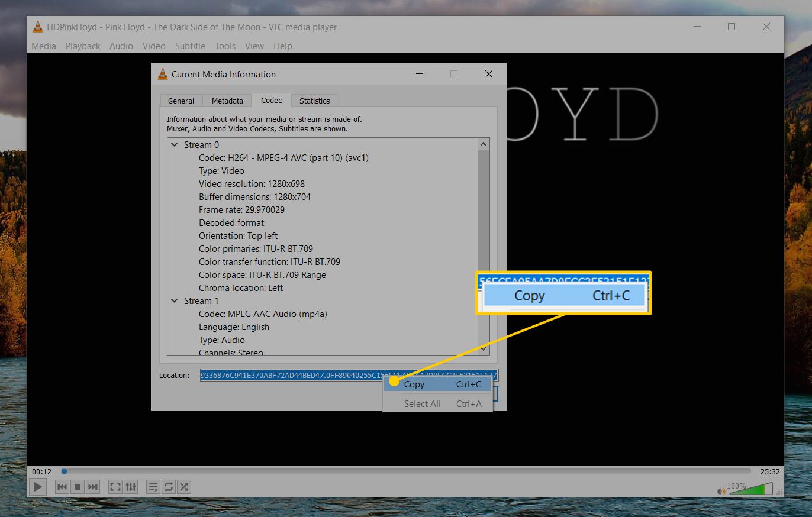The image size is (812, 517).
Task: Close the Current Media Information dialog
Action: [x=488, y=74]
